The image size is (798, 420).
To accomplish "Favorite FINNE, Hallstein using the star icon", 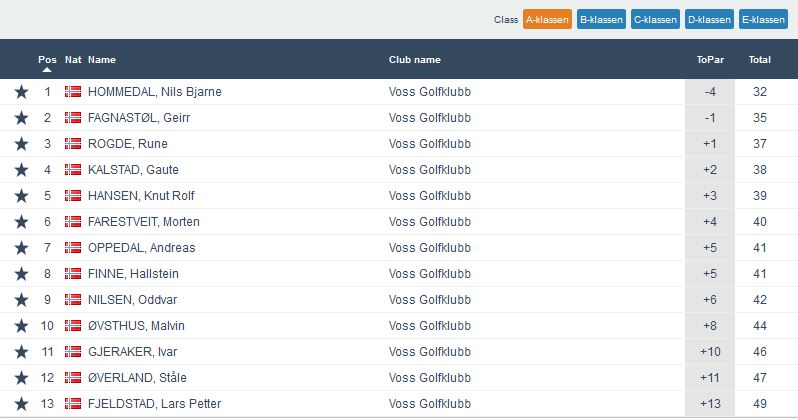I will [x=21, y=274].
